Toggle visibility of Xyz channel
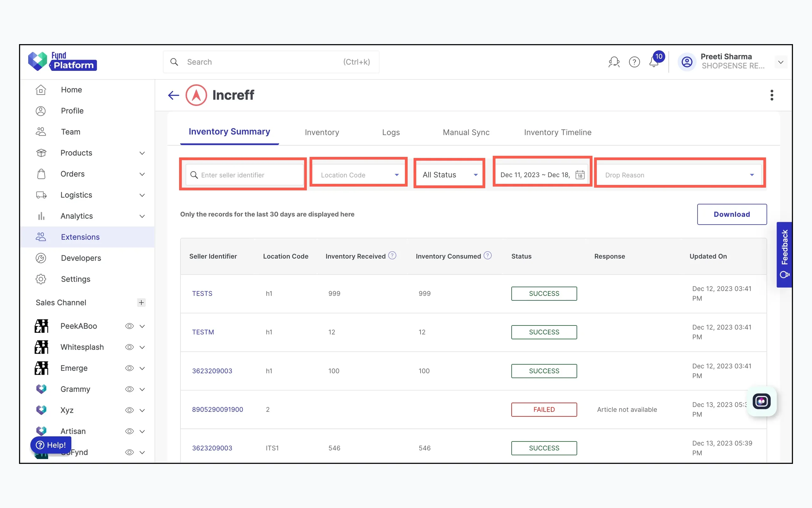Screen dimensions: 812x508 [129, 410]
